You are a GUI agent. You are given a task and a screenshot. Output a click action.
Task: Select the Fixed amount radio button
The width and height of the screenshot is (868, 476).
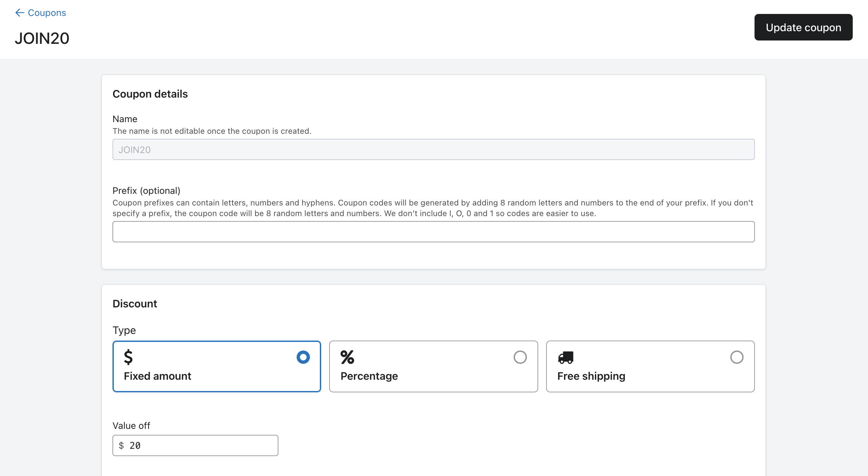[x=303, y=357]
